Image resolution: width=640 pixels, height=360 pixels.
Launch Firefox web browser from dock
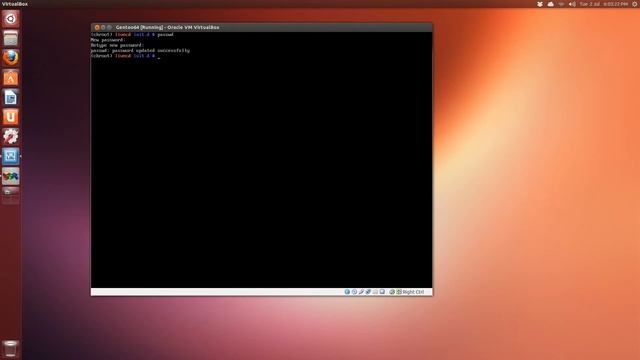(11, 58)
